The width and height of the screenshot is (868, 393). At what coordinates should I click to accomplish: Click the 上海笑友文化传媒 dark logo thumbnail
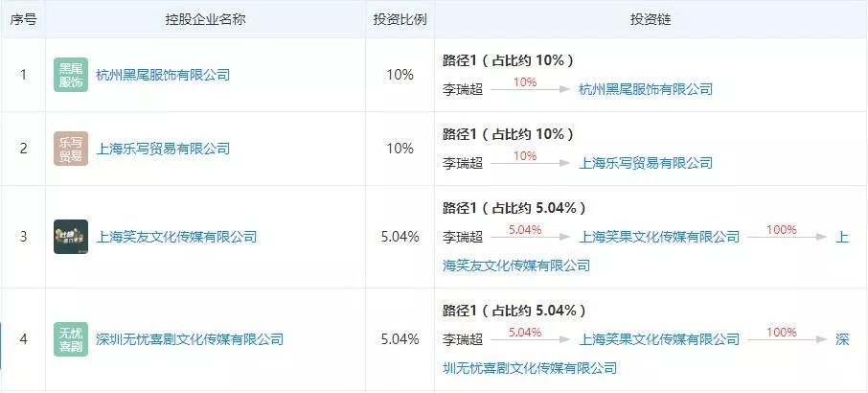(71, 237)
